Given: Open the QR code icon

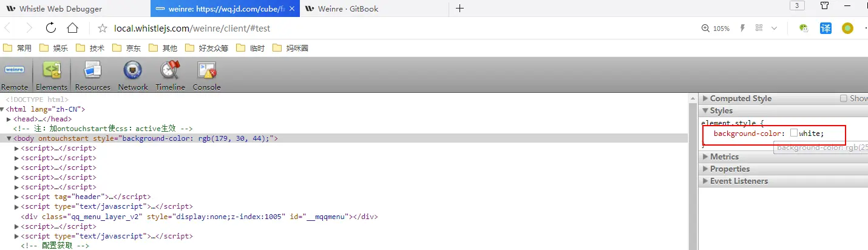Looking at the screenshot, I should point(759,29).
